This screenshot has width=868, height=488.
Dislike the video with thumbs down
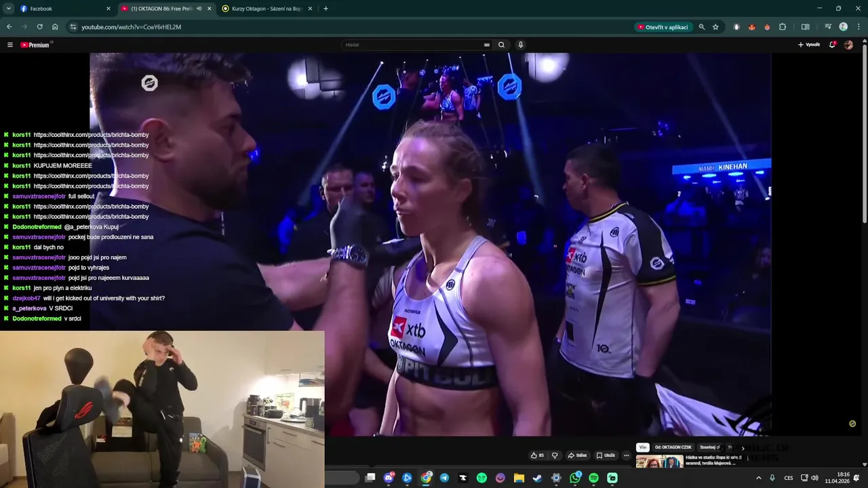coord(555,455)
